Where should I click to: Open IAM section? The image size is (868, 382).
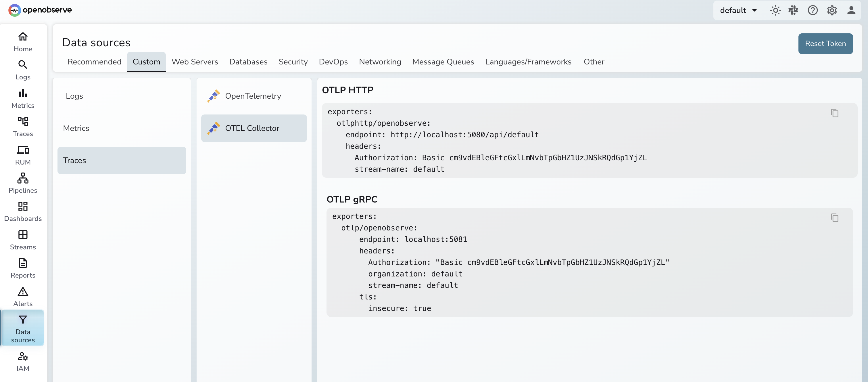click(23, 362)
